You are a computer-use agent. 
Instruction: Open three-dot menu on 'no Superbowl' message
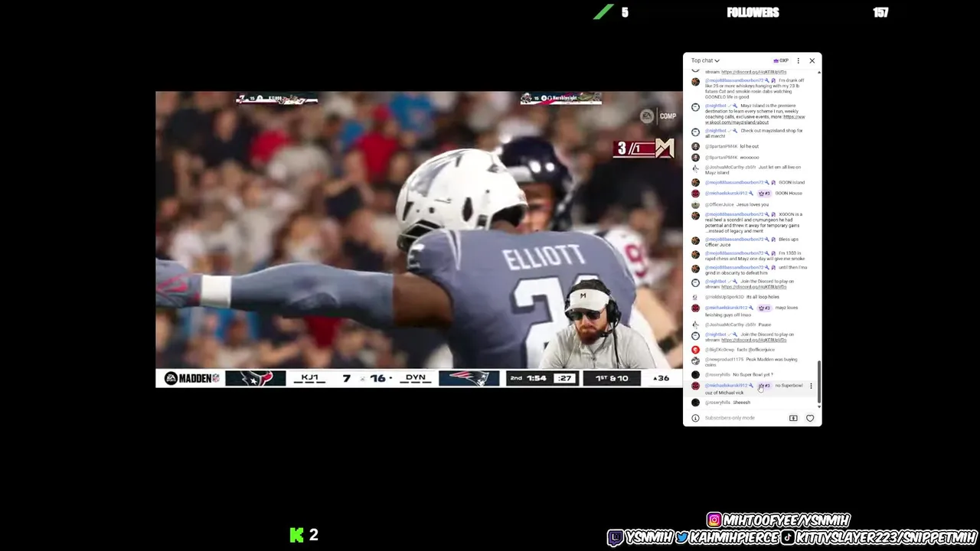pos(811,386)
